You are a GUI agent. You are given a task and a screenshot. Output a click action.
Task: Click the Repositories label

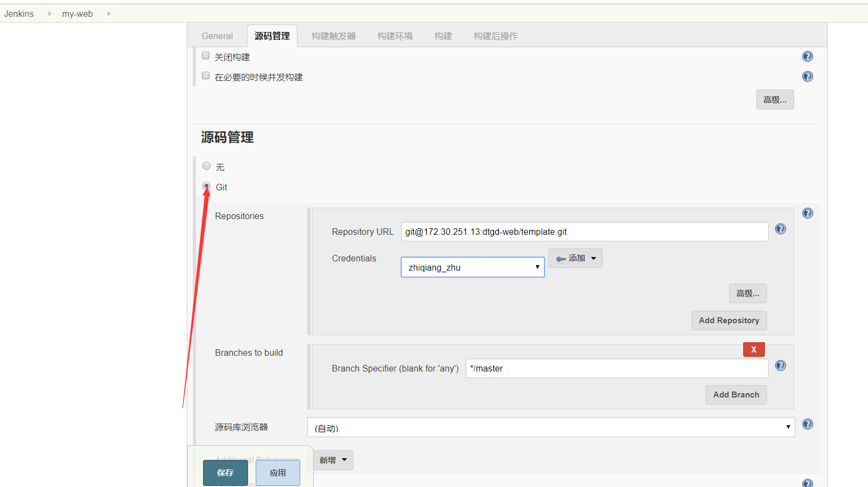(239, 216)
